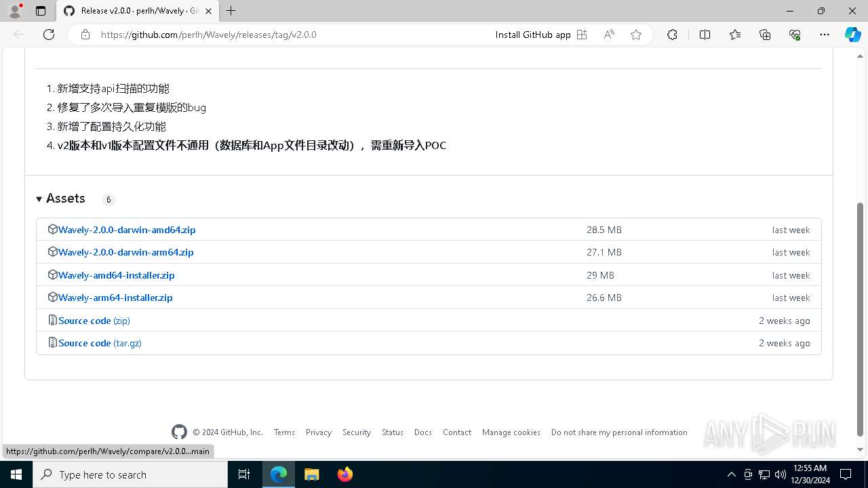The width and height of the screenshot is (868, 488).
Task: Download Wavely-2.0.0-darwin-arm64.zip
Action: (x=126, y=252)
